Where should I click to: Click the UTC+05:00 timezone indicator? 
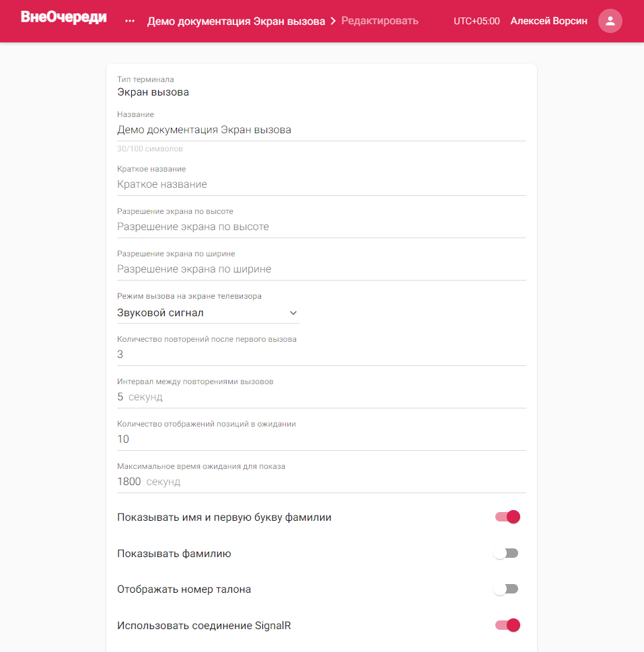click(476, 22)
